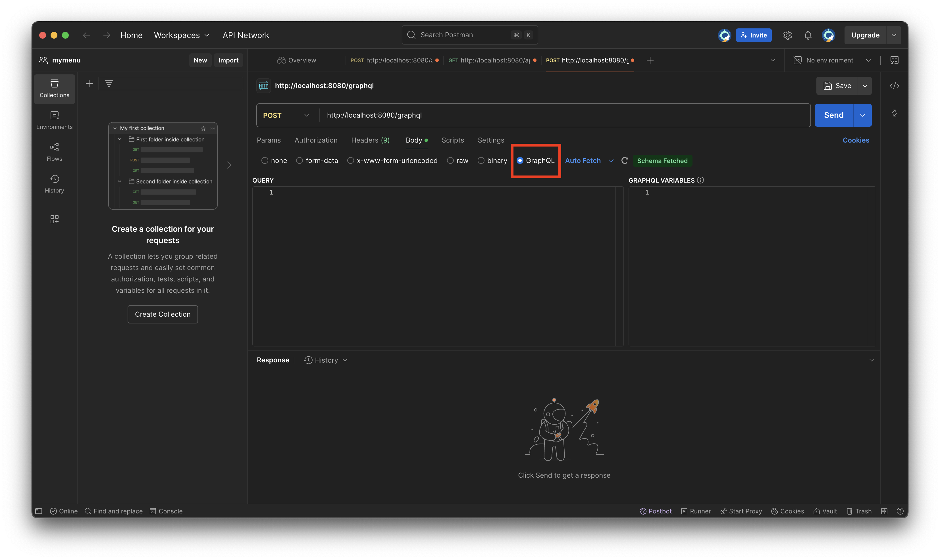Open History in the left sidebar
Screen dimensions: 940x560
[x=54, y=184]
